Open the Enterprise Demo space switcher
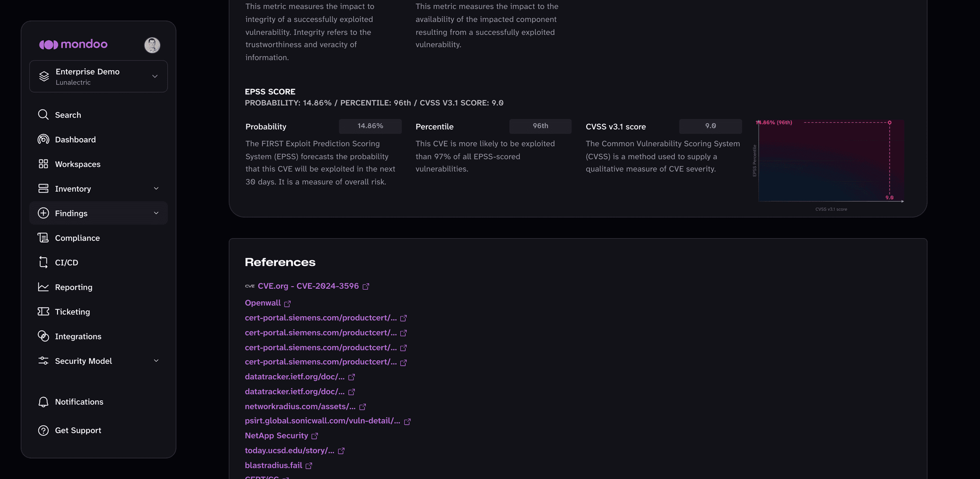The image size is (980, 479). pos(99,76)
